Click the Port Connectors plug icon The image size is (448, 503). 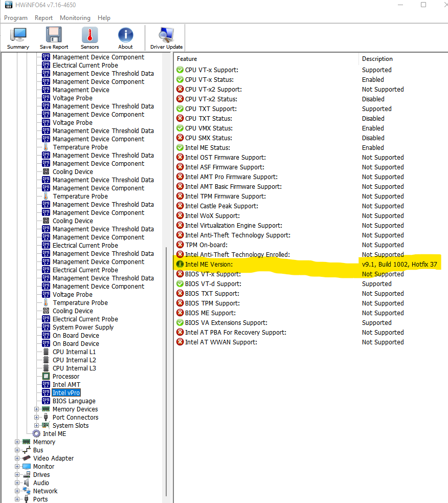tap(46, 418)
